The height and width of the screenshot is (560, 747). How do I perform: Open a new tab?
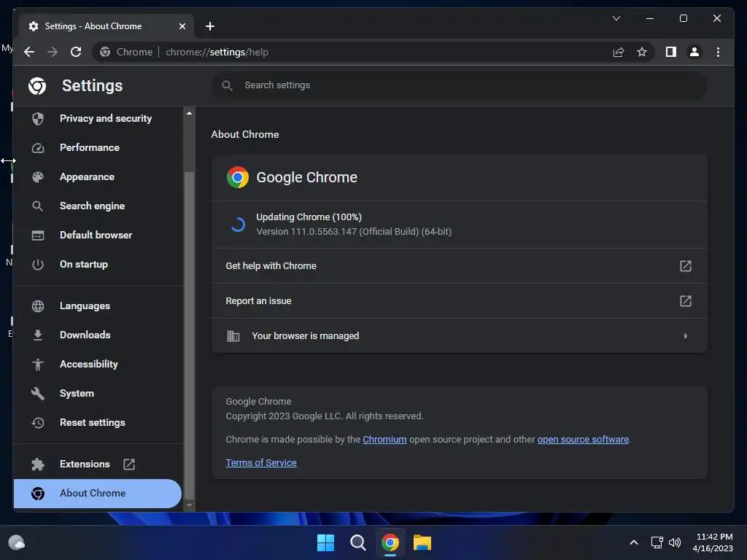tap(209, 26)
